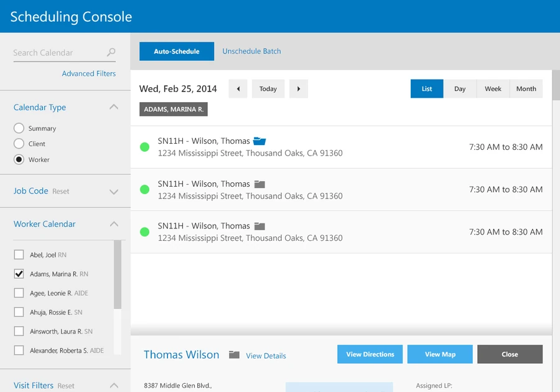Click the ADAMS, MARINA R. worker tag

174,110
